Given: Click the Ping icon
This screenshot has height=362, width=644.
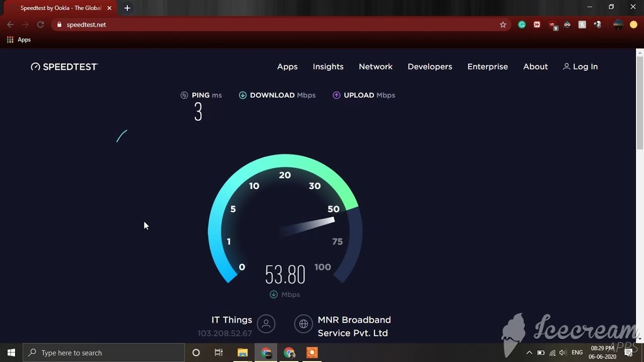Looking at the screenshot, I should click(x=184, y=95).
